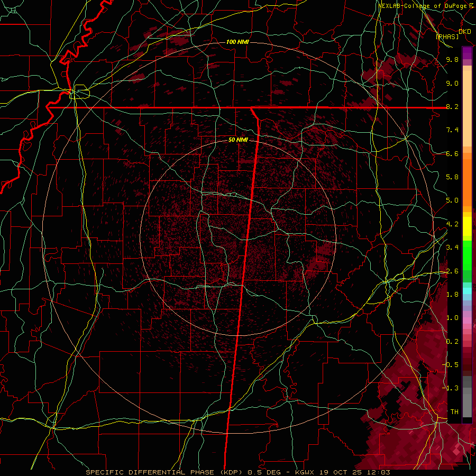The width and height of the screenshot is (476, 476).
Task: Click the 5.8 value on the color scale
Action: pos(452,177)
